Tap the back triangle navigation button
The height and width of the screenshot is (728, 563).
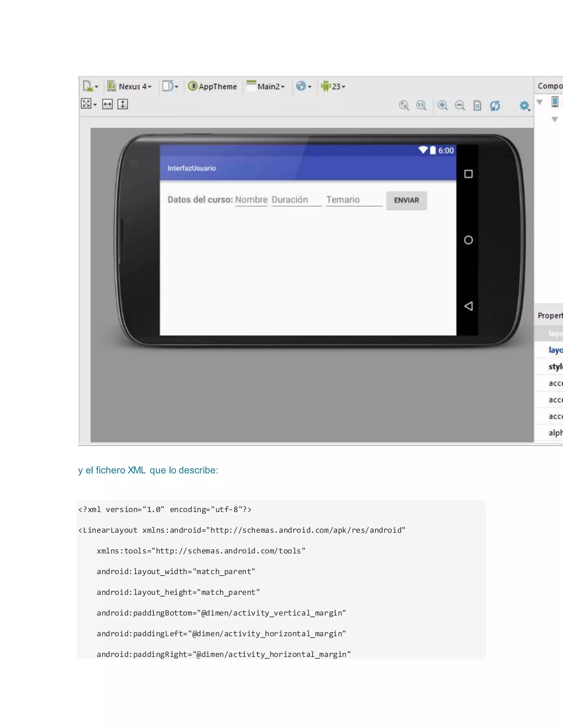[x=468, y=306]
